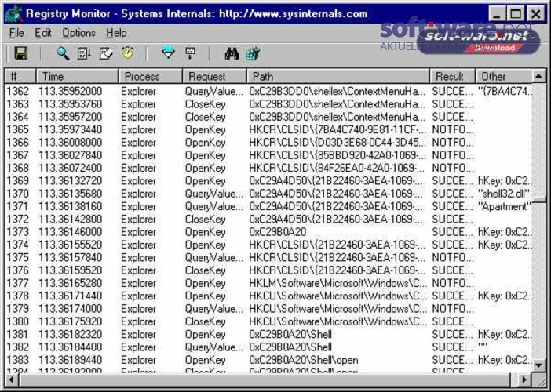This screenshot has height=392, width=551.
Task: Toggle capture with the magnifying glass icon
Action: pyautogui.click(x=64, y=53)
